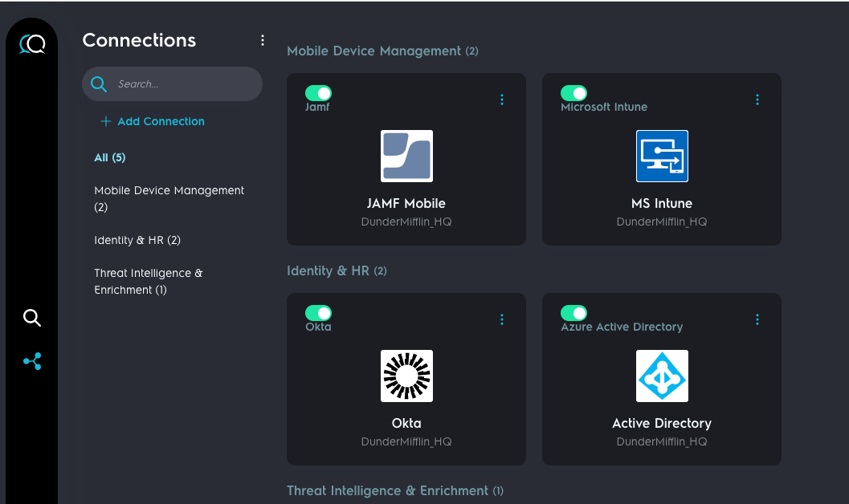849x504 pixels.
Task: Click the Azure Active Directory label beneath toggle
Action: pos(622,327)
